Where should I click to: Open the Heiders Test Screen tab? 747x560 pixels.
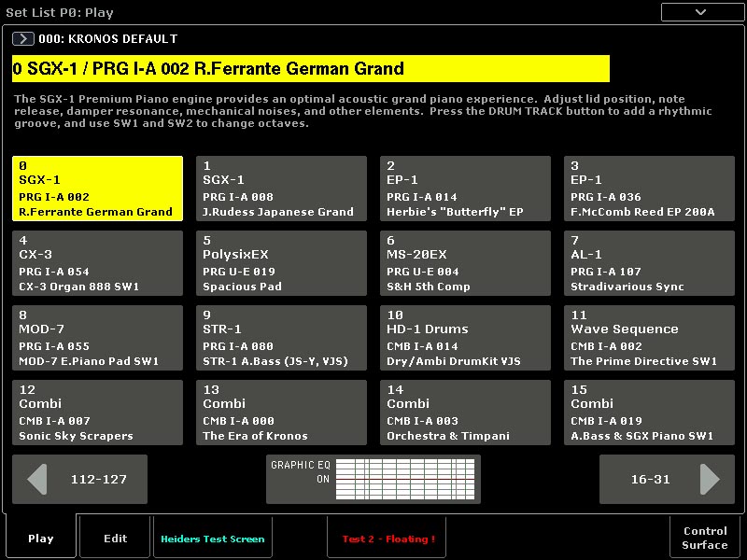click(x=213, y=539)
